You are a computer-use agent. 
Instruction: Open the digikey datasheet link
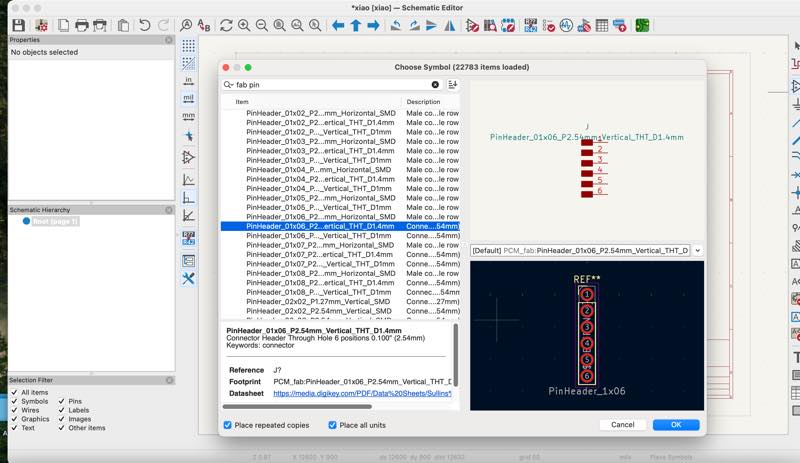[x=362, y=394]
